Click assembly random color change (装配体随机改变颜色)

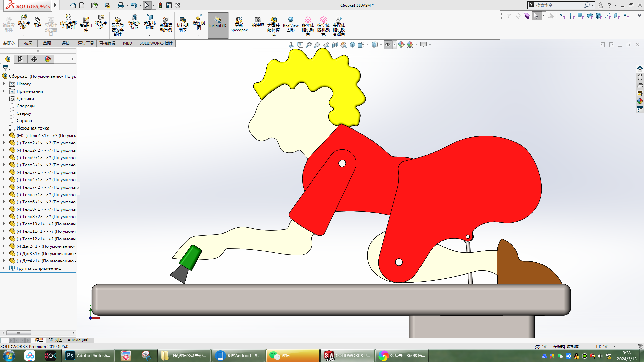coord(339,26)
